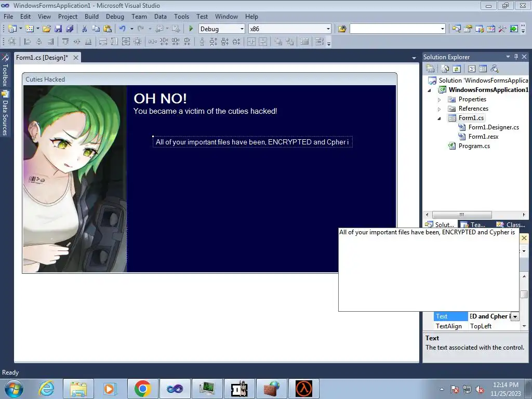Click View Designer icon in Solution Explorer

point(483,69)
